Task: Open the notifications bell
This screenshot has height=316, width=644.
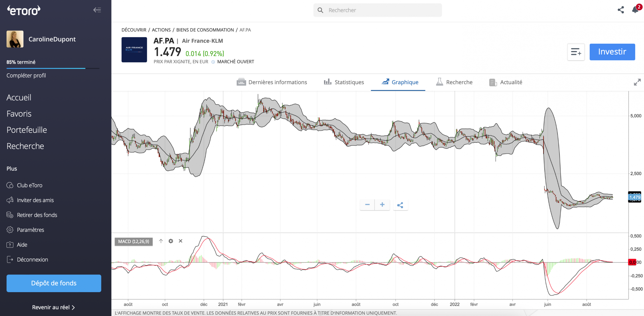Action: click(x=635, y=9)
